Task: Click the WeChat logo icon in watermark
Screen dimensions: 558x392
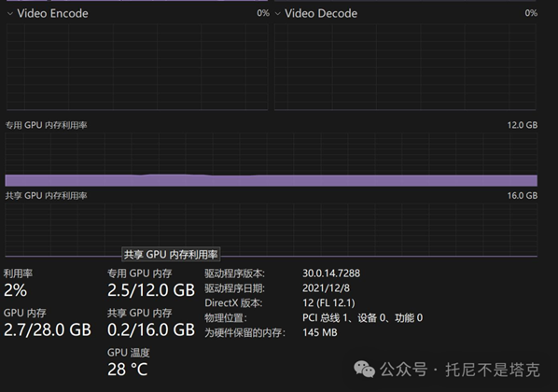Action: coord(364,369)
